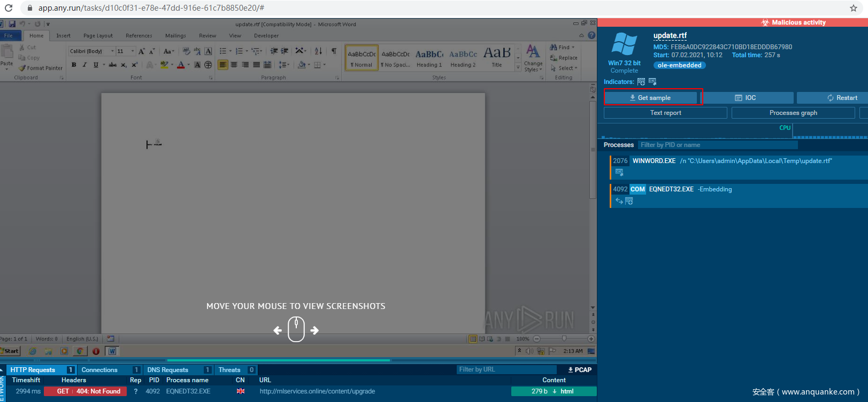The height and width of the screenshot is (402, 868).
Task: Bookmark this page with star icon
Action: click(854, 8)
